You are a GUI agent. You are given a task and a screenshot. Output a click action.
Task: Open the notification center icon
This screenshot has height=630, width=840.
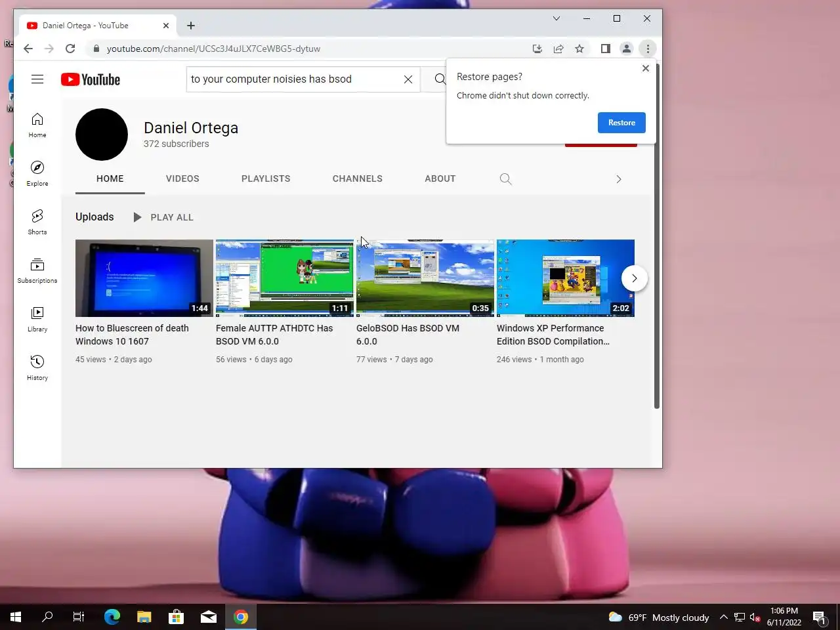pos(820,617)
